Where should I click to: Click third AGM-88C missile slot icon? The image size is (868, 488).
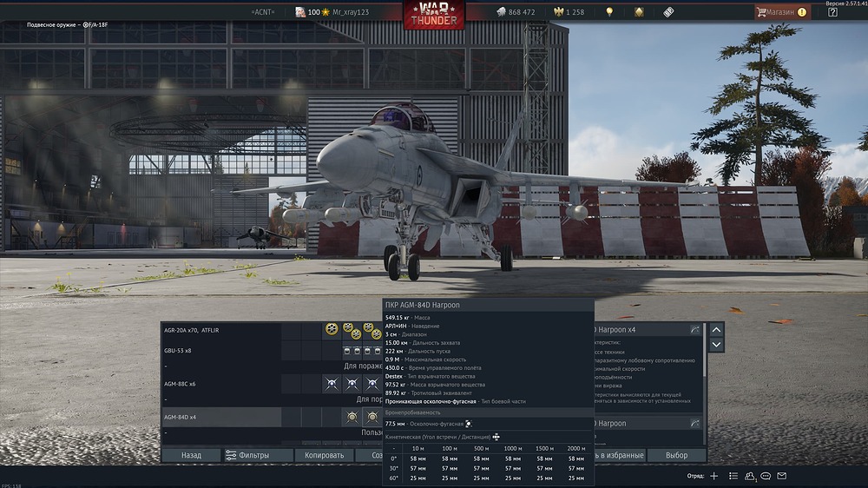372,383
